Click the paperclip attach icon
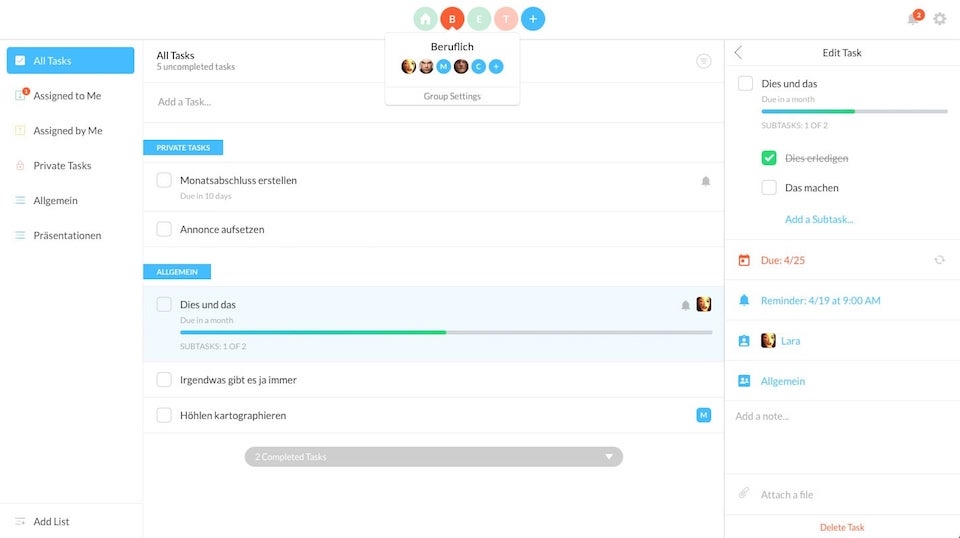This screenshot has height=538, width=960. (x=743, y=493)
